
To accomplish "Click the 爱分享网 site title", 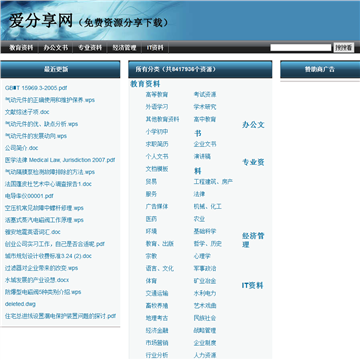I will pos(41,21).
